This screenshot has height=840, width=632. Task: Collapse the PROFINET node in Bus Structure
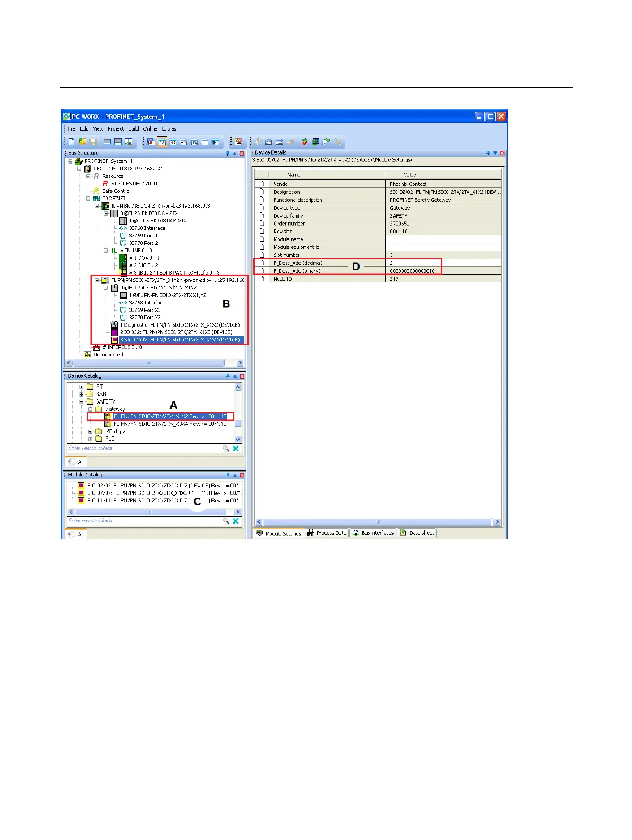click(x=89, y=199)
